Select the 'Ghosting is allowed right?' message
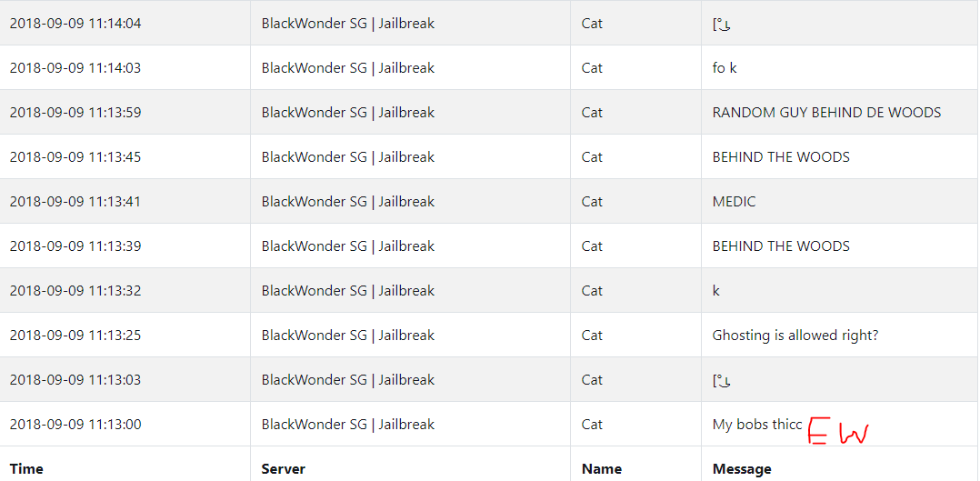Image resolution: width=980 pixels, height=481 pixels. (795, 336)
